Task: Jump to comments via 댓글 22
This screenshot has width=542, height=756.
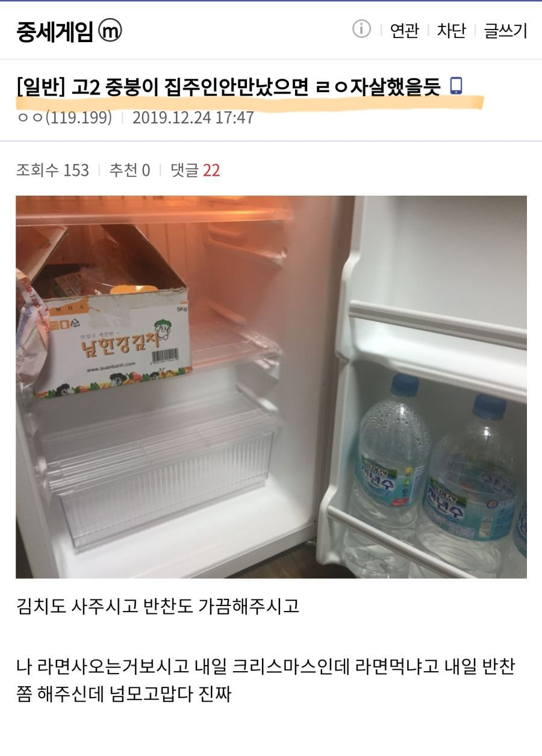Action: 195,170
